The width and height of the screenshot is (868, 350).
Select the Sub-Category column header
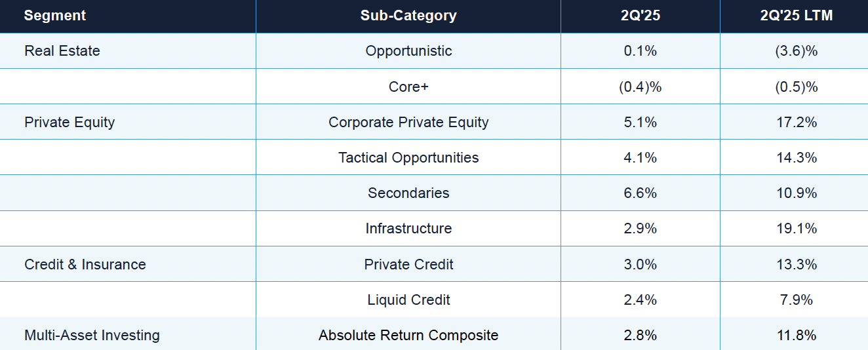[408, 16]
